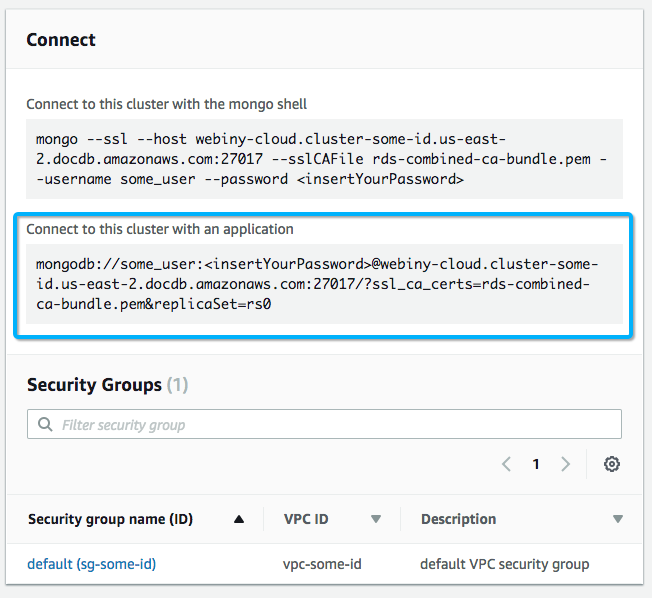Screen dimensions: 652x598
Task: Click the search magnifier icon in filter box
Action: click(45, 425)
